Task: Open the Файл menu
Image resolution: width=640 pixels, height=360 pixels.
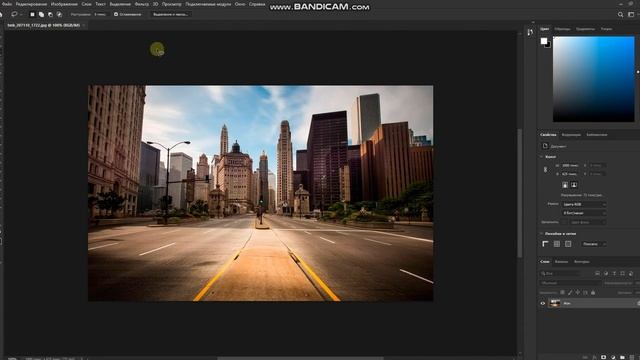Action: coord(6,4)
